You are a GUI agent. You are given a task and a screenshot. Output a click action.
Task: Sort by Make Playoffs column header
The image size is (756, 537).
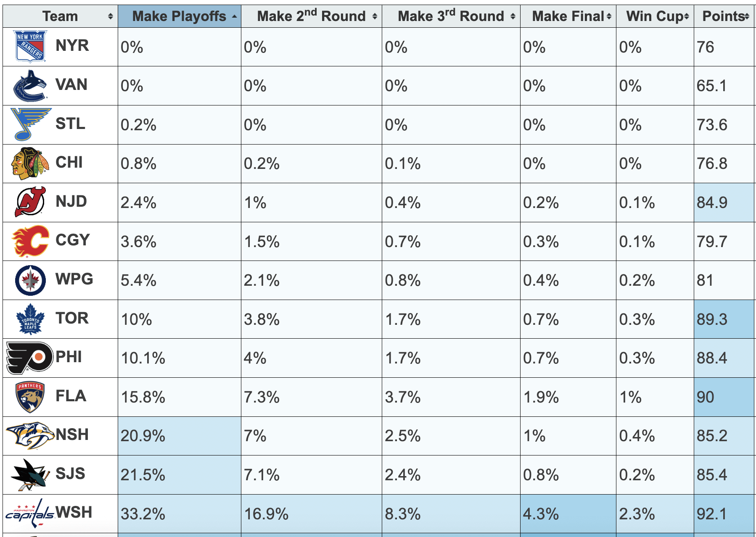coord(179,16)
